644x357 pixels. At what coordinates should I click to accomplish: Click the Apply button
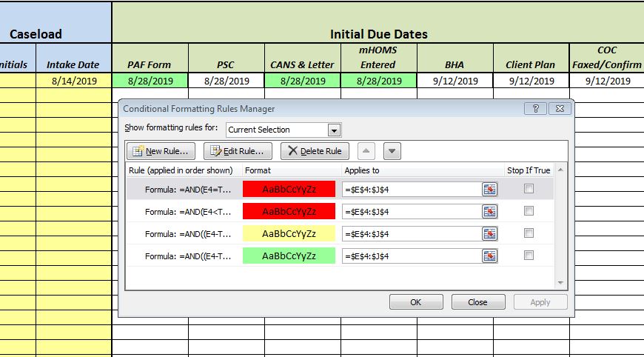click(540, 302)
